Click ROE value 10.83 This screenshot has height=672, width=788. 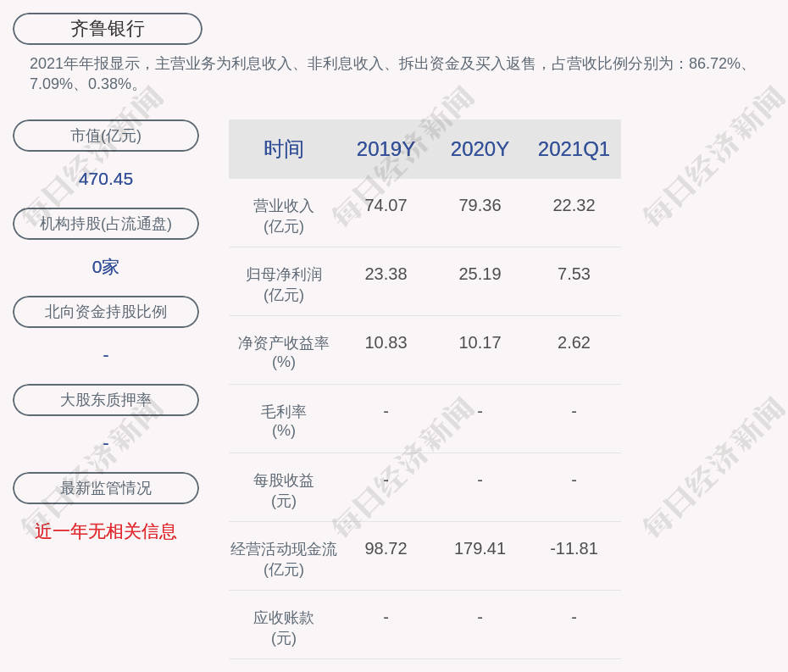[386, 343]
